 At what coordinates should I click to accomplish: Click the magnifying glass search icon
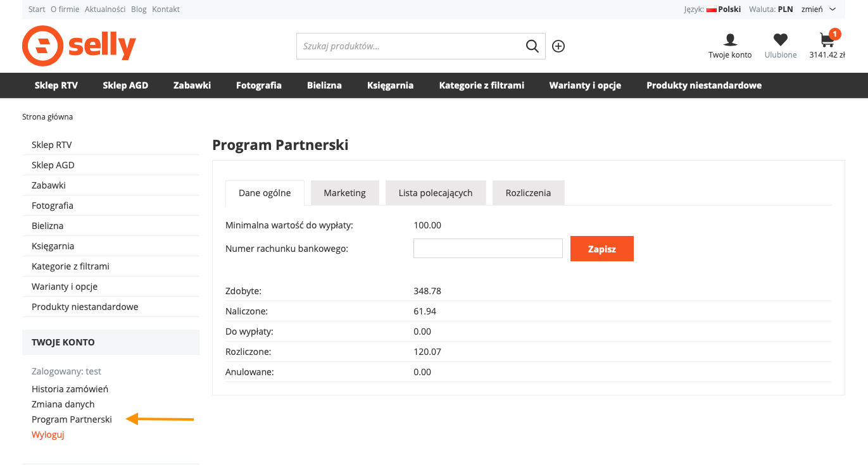click(532, 46)
